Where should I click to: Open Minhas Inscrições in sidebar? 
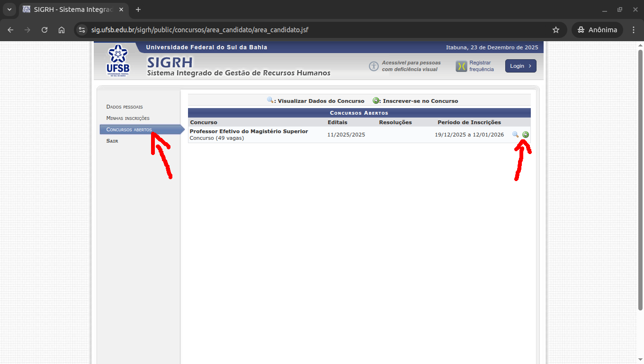pyautogui.click(x=128, y=118)
